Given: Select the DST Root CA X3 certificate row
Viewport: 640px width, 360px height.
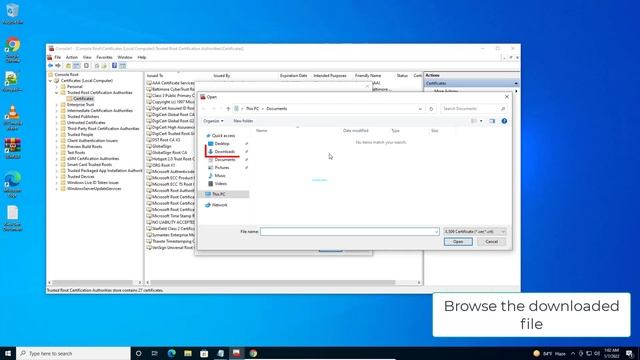Looking at the screenshot, I should 166,140.
